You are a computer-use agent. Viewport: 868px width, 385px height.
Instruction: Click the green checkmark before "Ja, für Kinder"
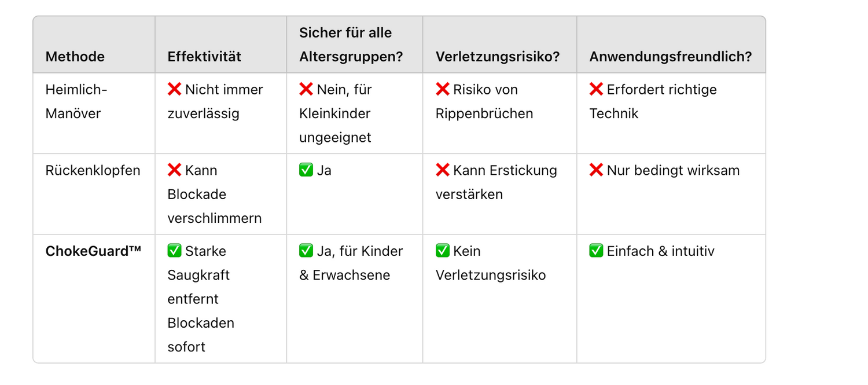pos(306,251)
